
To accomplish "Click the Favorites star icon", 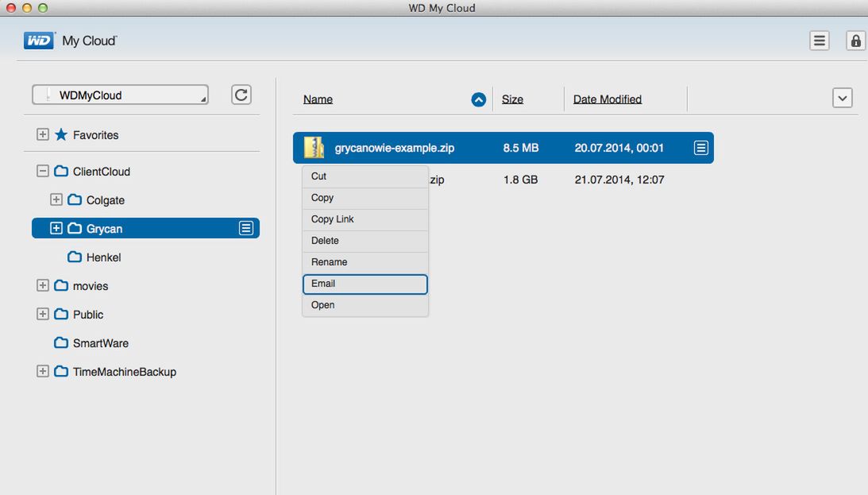I will (61, 134).
